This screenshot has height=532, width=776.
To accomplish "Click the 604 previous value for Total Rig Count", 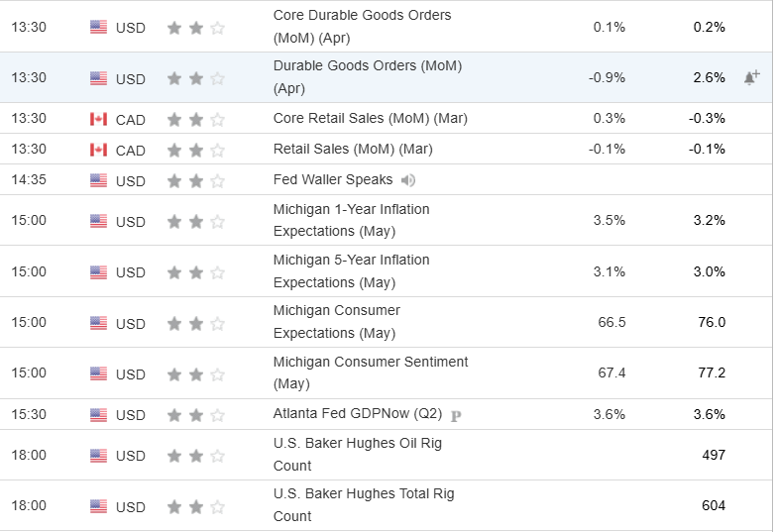I will click(x=713, y=505).
